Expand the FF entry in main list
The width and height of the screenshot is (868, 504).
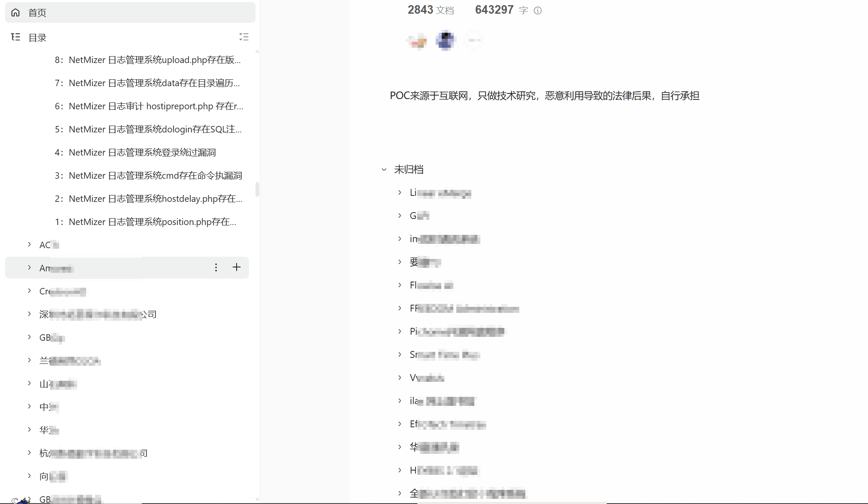coord(399,308)
